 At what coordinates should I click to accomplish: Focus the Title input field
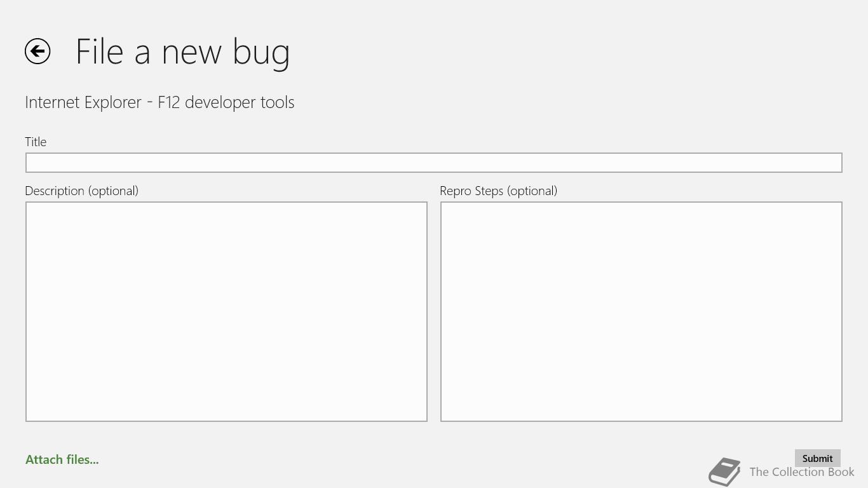point(434,163)
